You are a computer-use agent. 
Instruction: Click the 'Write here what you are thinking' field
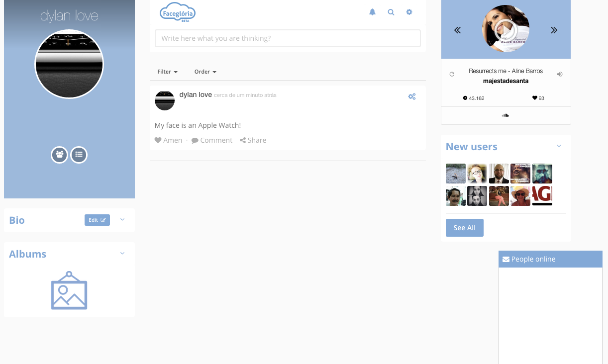pos(288,38)
